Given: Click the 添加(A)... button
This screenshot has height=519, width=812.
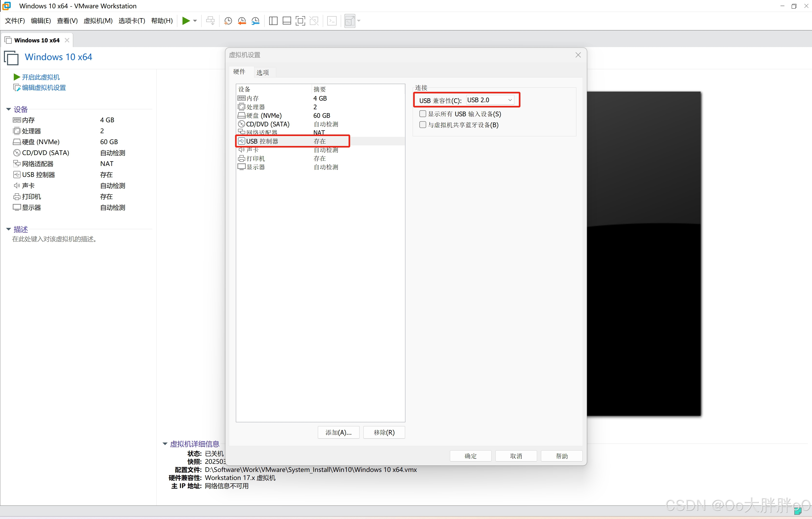Looking at the screenshot, I should point(338,432).
